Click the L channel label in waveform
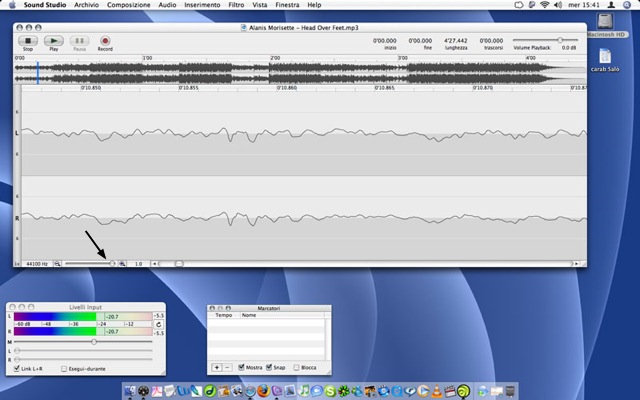 pyautogui.click(x=17, y=133)
